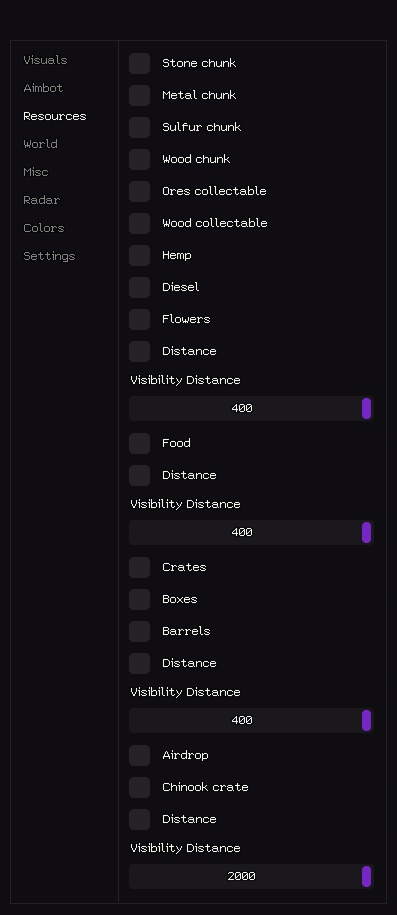
Task: Switch to the Aimbot tab
Action: pos(43,88)
